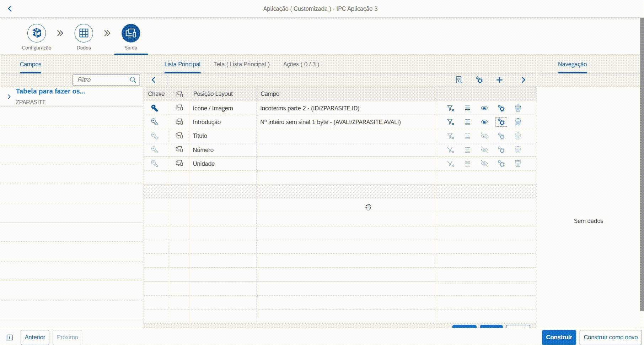Open the Ações ( 0 / 3 ) tab
644x345 pixels.
[301, 64]
